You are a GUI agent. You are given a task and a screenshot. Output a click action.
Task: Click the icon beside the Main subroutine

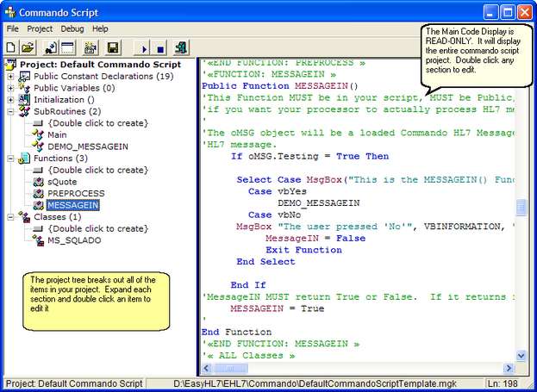pos(38,135)
